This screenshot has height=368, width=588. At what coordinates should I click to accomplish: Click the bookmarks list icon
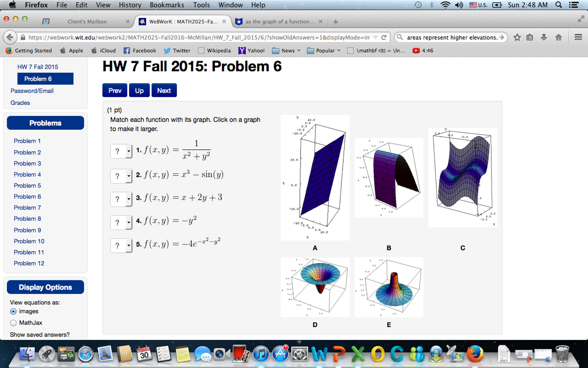click(530, 37)
